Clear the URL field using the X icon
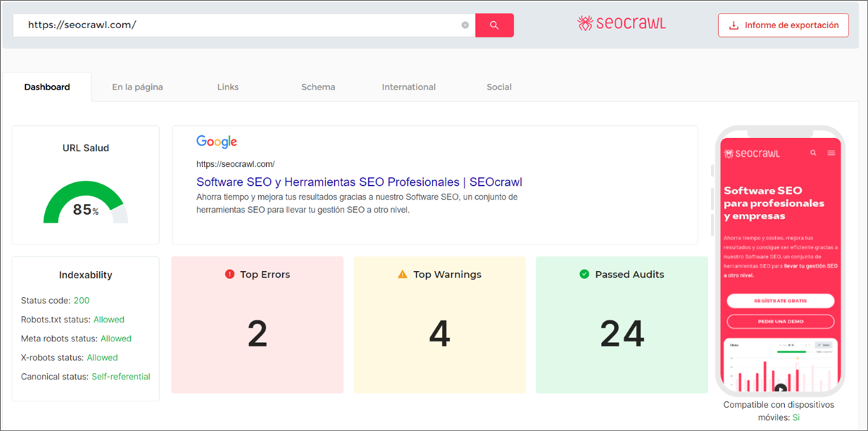Image resolution: width=868 pixels, height=431 pixels. (465, 25)
